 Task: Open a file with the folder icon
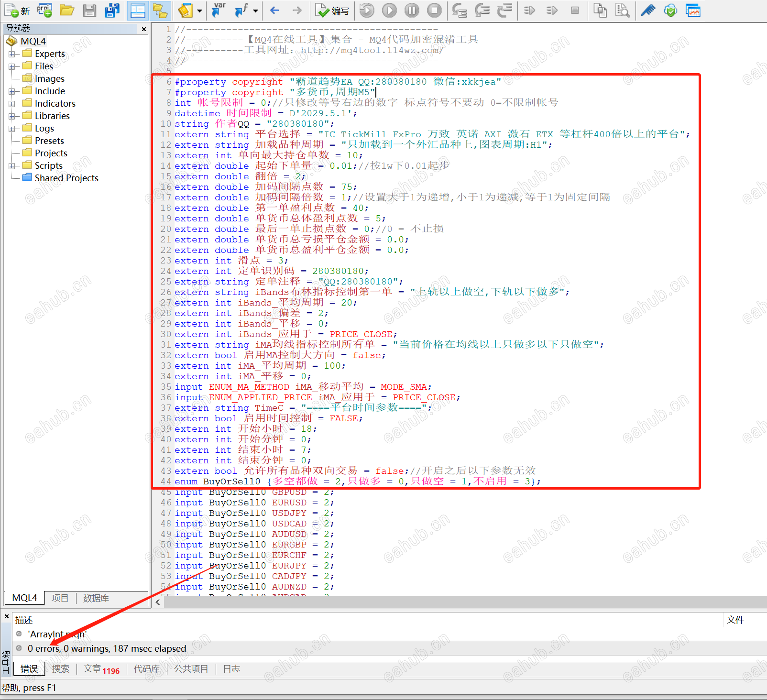tap(67, 11)
